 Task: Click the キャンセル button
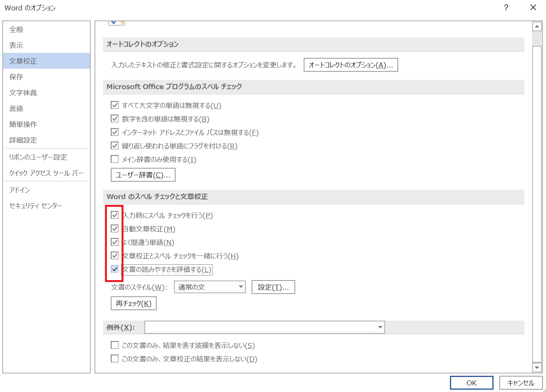[521, 383]
